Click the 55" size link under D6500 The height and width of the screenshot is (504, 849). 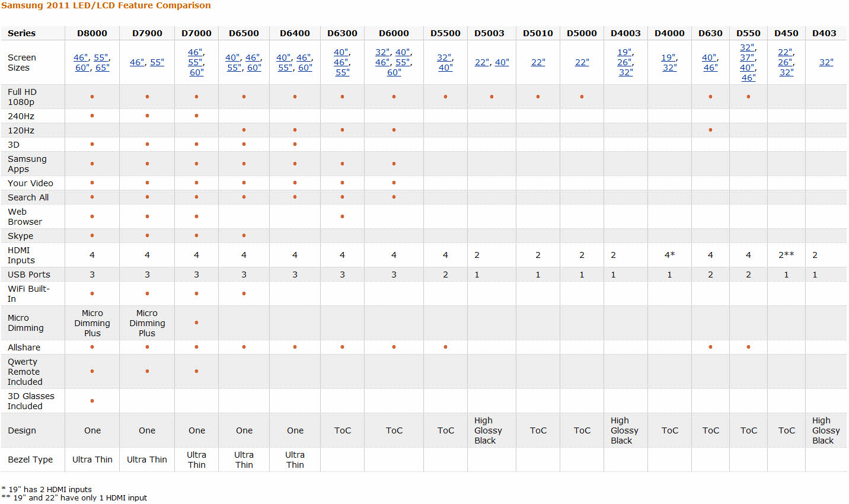click(x=235, y=68)
